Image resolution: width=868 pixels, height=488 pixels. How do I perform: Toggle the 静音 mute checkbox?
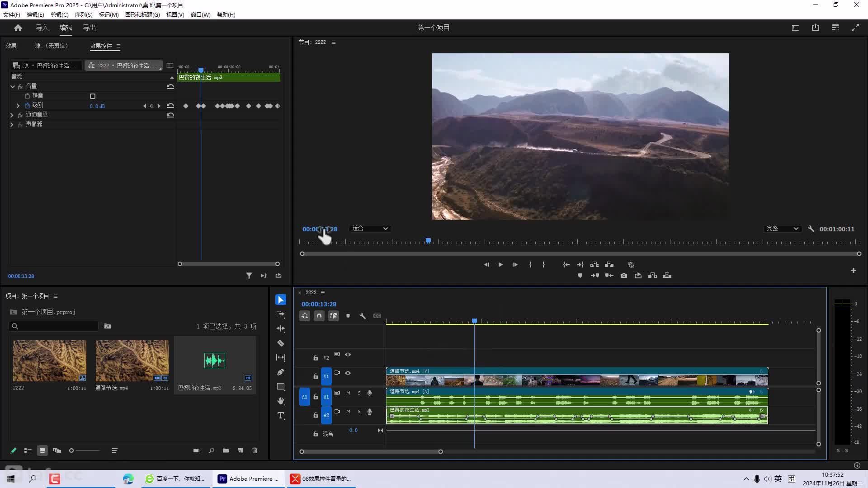93,96
